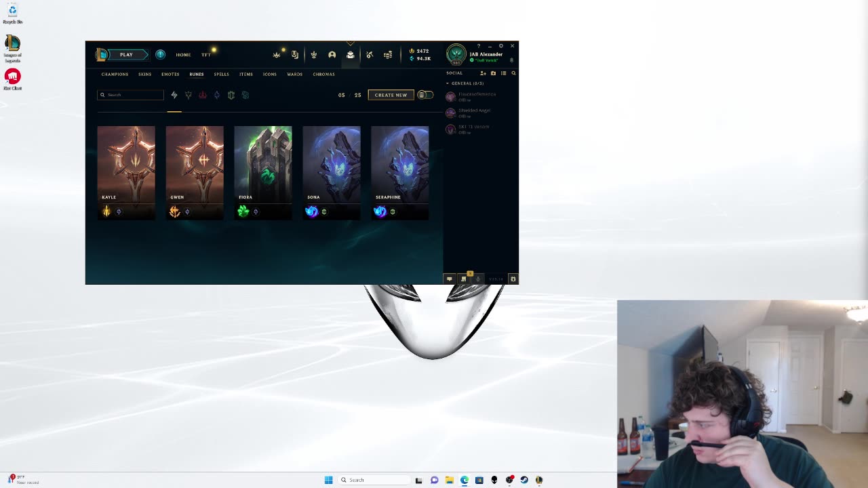This screenshot has width=868, height=488.
Task: Switch to the TFT tab
Action: coord(206,55)
